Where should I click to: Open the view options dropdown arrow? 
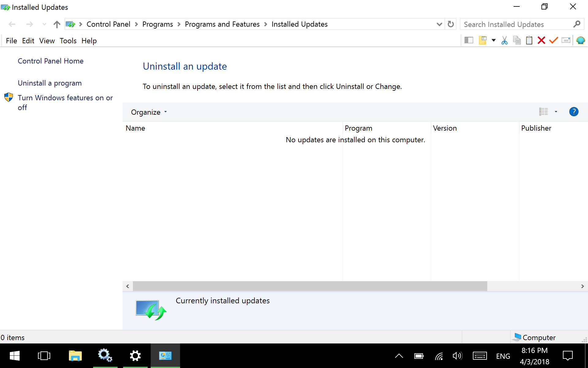(556, 112)
